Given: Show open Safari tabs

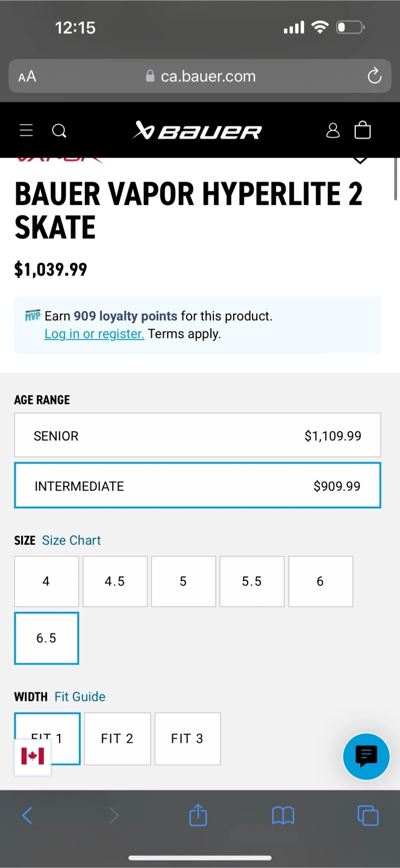Looking at the screenshot, I should coord(368,816).
